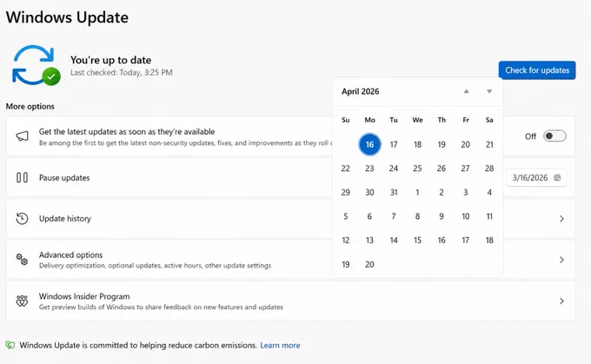This screenshot has height=364, width=591.
Task: Select date 30 in the calendar
Action: click(369, 193)
